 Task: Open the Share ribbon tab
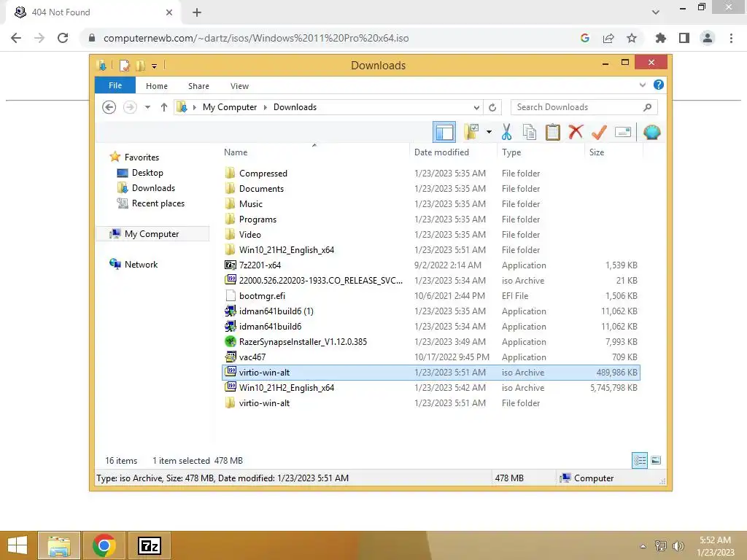(x=198, y=86)
